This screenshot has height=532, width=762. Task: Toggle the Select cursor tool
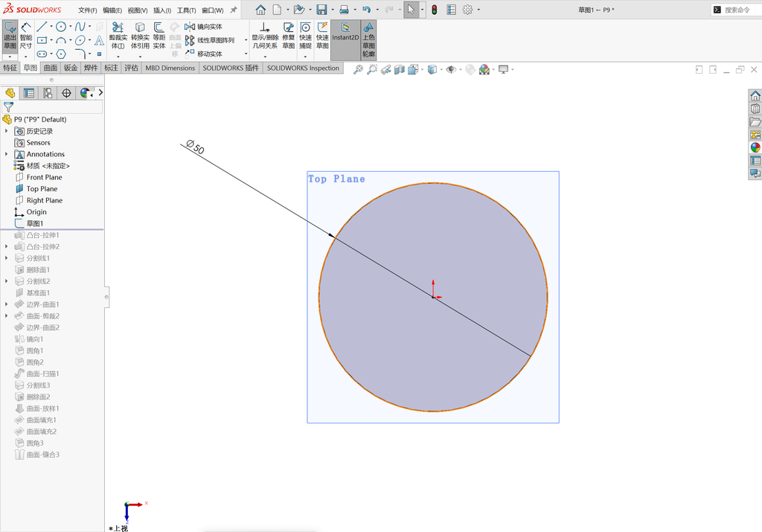pos(411,10)
